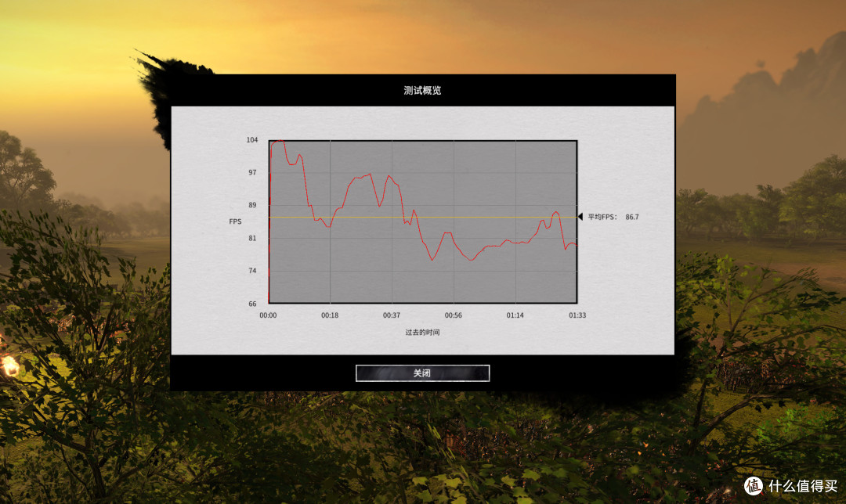846x504 pixels.
Task: Click the 74 y-axis value
Action: pyautogui.click(x=252, y=271)
